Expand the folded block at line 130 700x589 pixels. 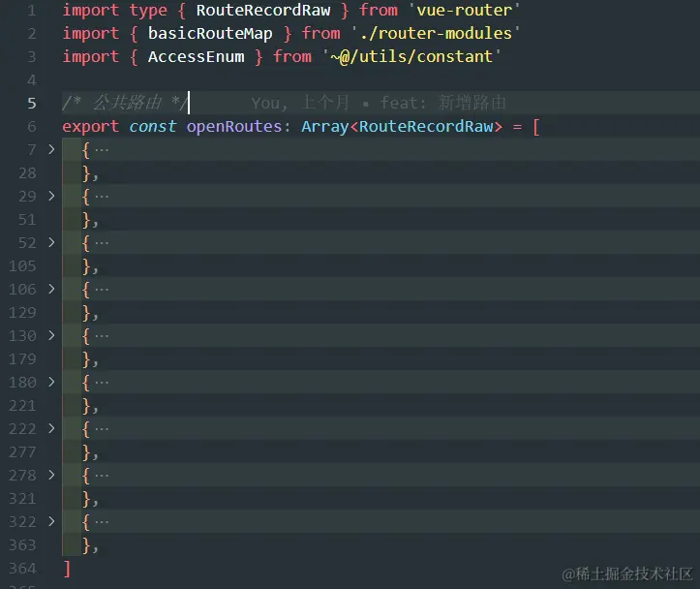(51, 335)
